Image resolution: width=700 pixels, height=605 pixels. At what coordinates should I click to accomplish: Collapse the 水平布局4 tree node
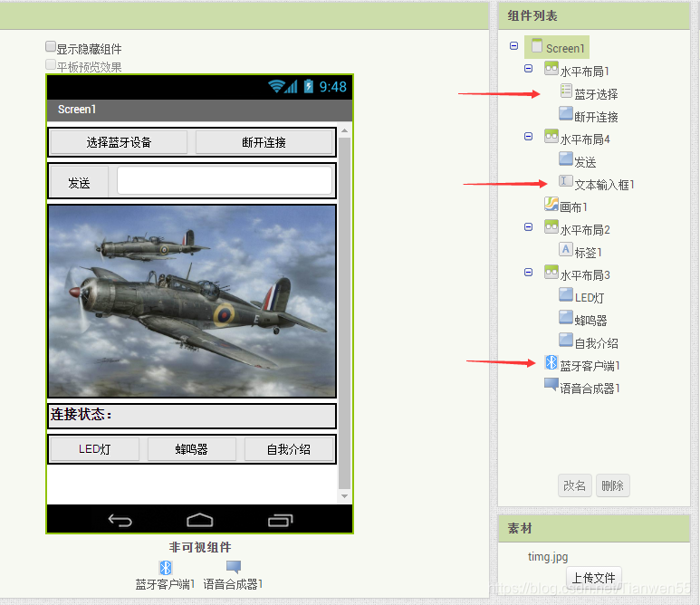pyautogui.click(x=528, y=136)
